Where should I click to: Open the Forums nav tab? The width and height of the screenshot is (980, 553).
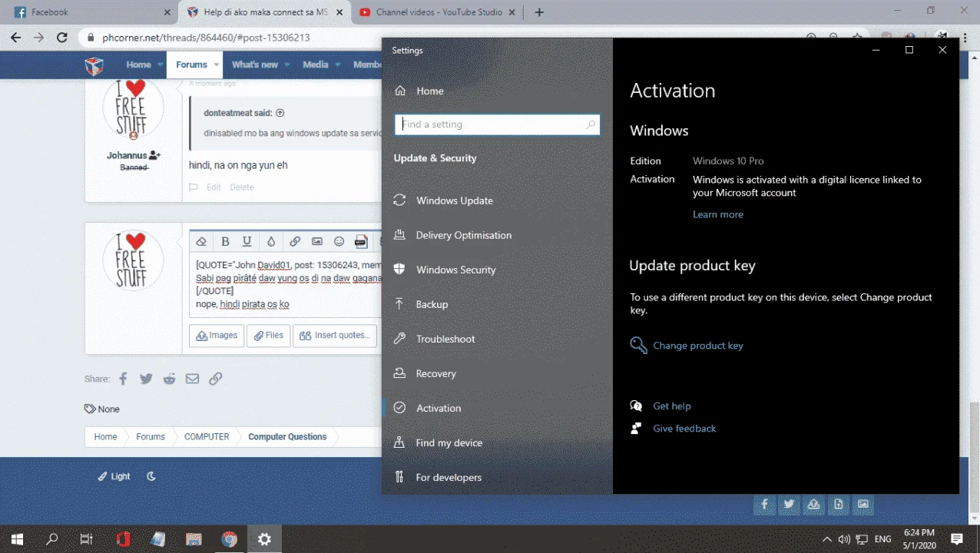[x=191, y=65]
